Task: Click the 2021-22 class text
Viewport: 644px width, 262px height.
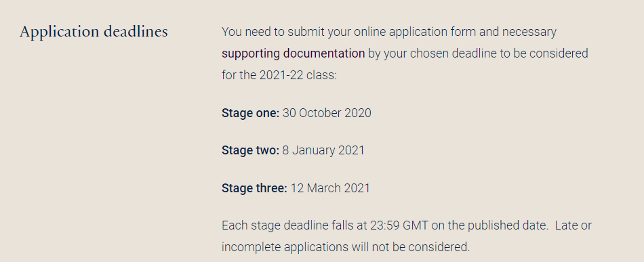Action: [298, 75]
